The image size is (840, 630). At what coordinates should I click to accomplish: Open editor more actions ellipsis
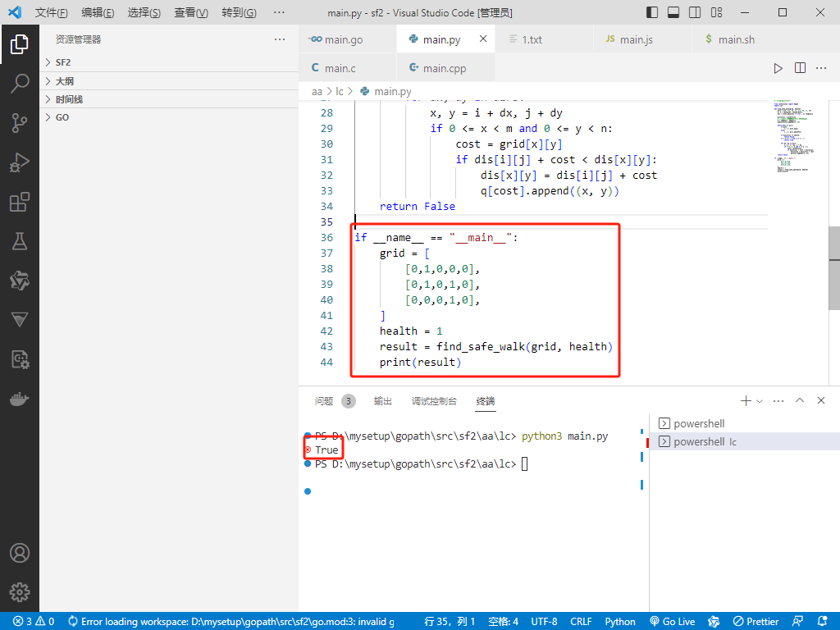pyautogui.click(x=821, y=68)
